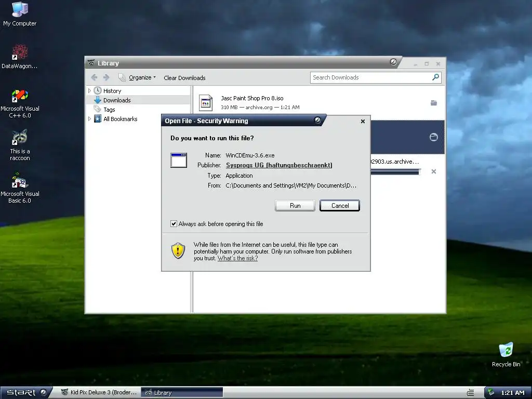The height and width of the screenshot is (399, 532).
Task: Select Tags in the Library sidebar
Action: pos(109,110)
